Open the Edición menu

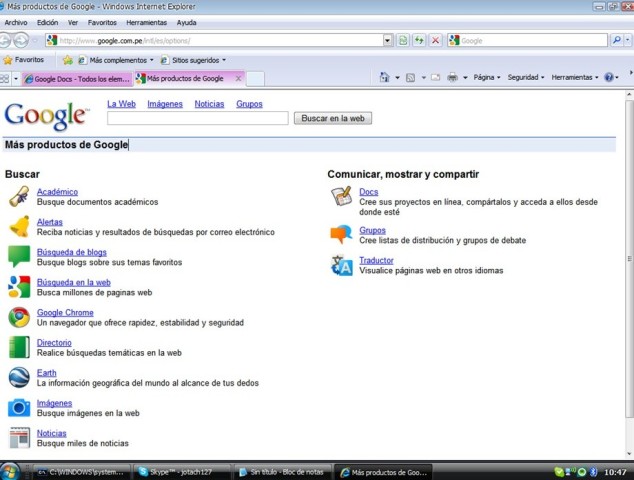48,23
